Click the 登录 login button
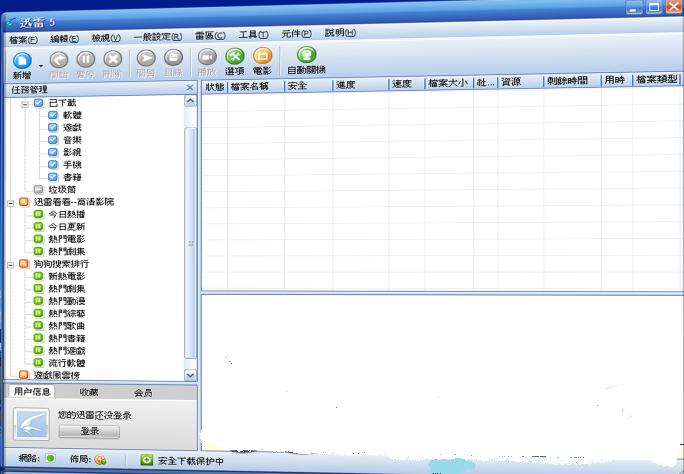 (89, 431)
